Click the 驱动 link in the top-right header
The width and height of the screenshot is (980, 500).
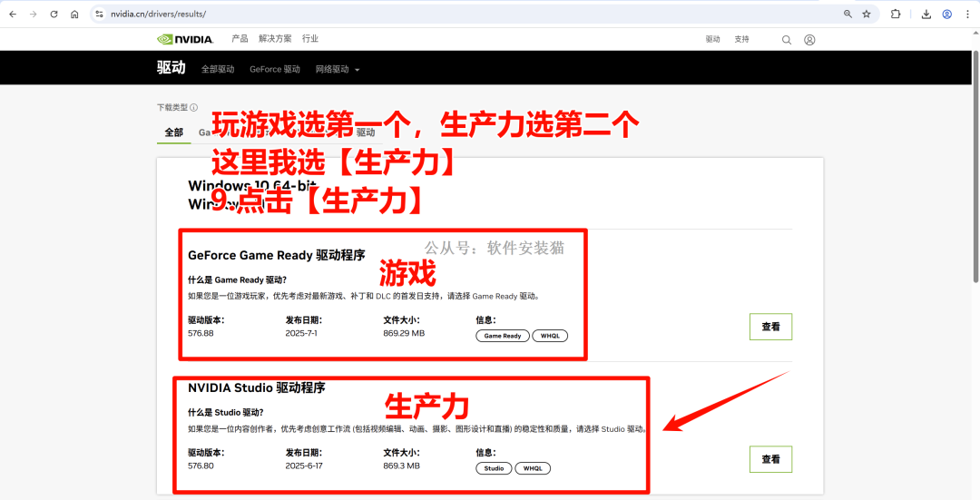coord(713,39)
